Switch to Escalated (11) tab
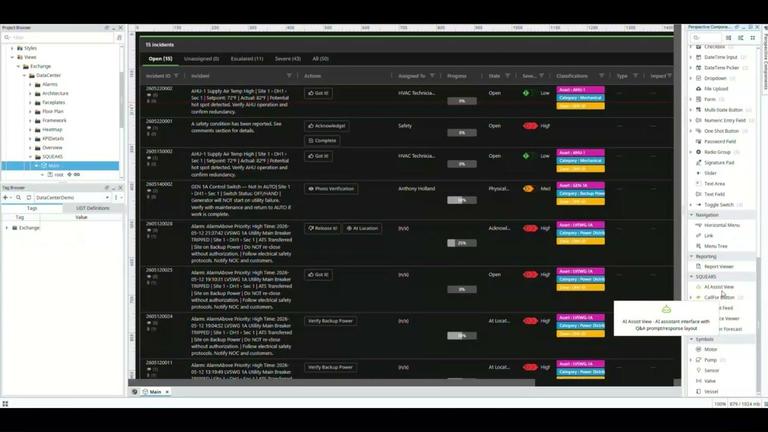The height and width of the screenshot is (432, 768). coord(247,59)
